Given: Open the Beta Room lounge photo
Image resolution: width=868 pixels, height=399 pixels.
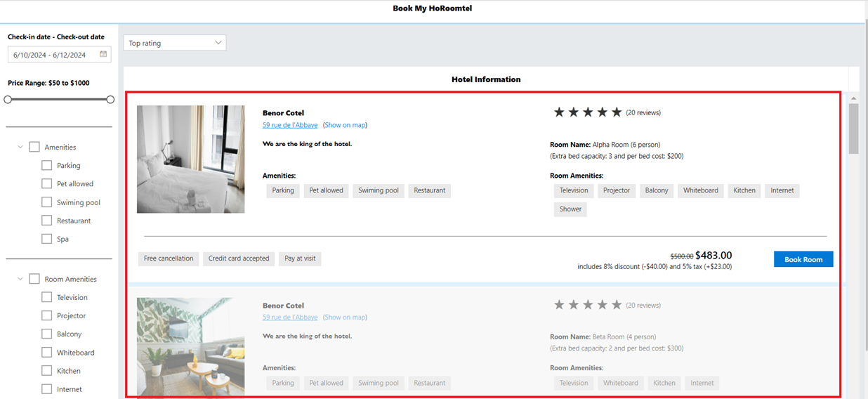Looking at the screenshot, I should 191,347.
